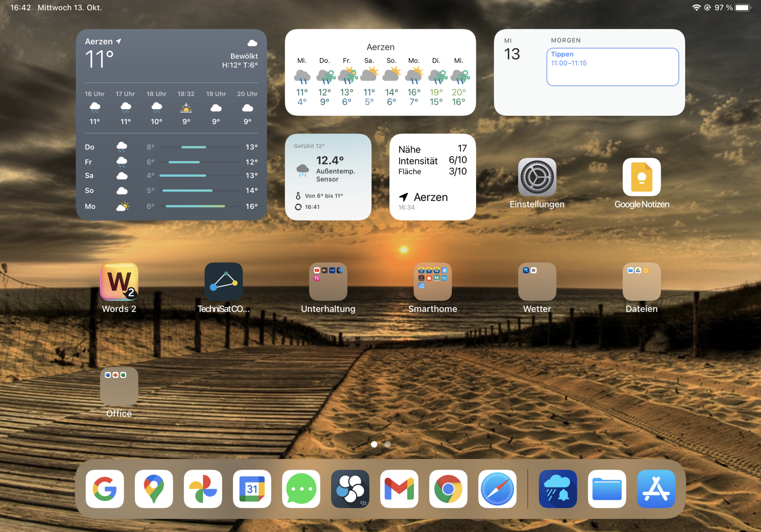761x532 pixels.
Task: Open the Tippen calendar event
Action: (612, 67)
